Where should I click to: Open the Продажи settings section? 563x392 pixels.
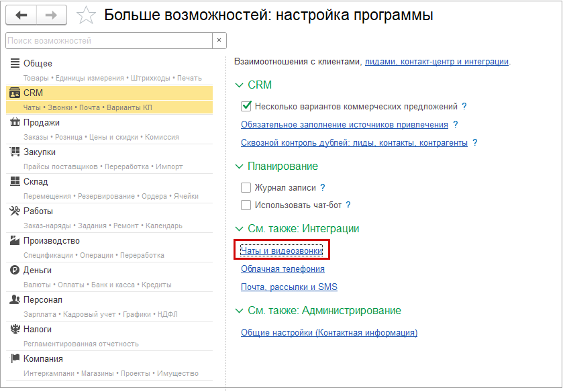tap(42, 123)
